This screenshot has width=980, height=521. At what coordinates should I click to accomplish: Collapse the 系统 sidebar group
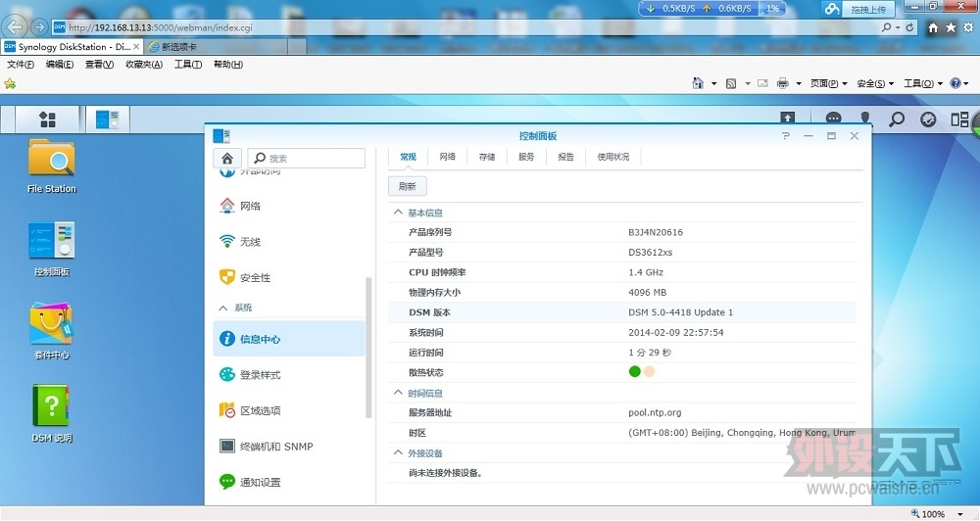[223, 308]
